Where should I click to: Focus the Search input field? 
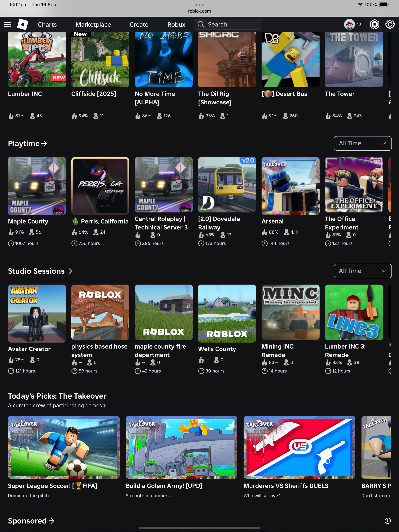pos(228,24)
